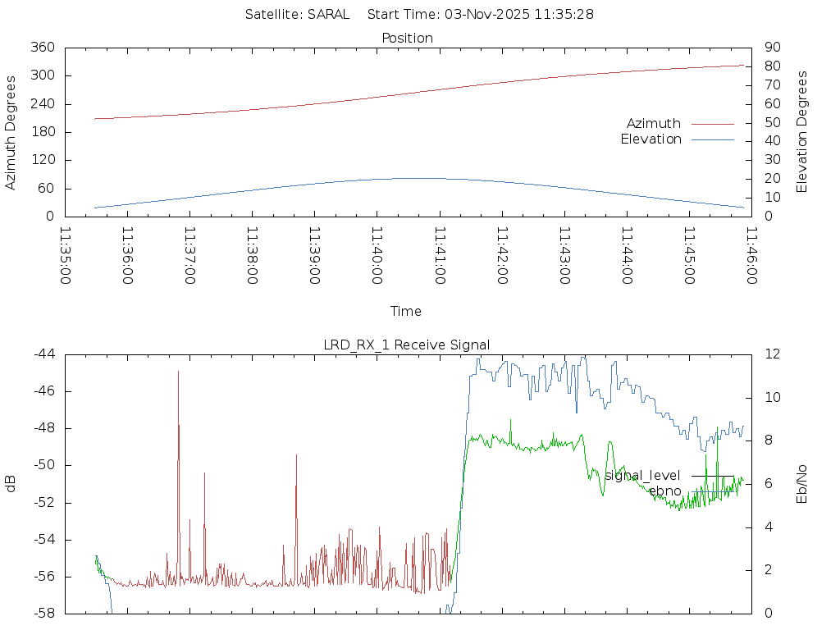Click the ebno legend entry
840x630 pixels.
coord(664,491)
